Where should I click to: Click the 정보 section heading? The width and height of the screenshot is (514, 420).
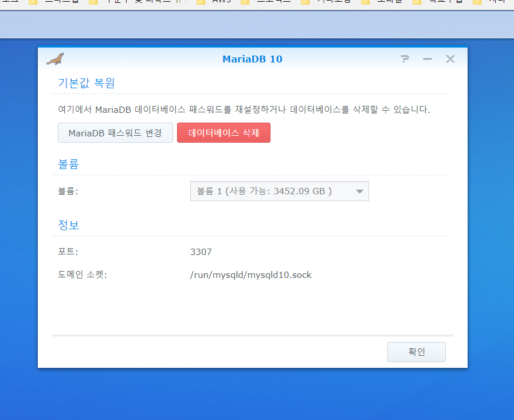(x=69, y=225)
